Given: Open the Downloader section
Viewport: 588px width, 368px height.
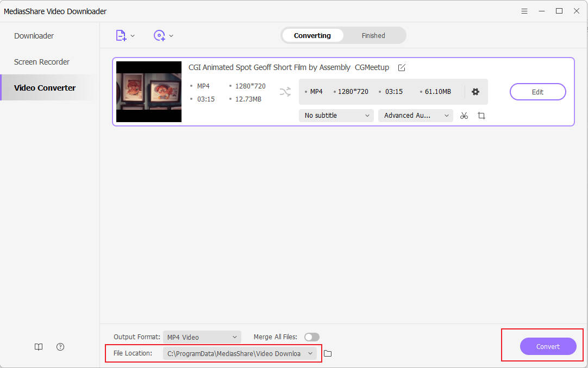Looking at the screenshot, I should click(34, 36).
